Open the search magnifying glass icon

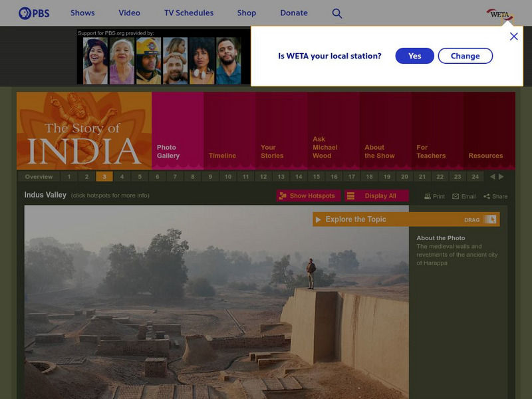point(336,13)
